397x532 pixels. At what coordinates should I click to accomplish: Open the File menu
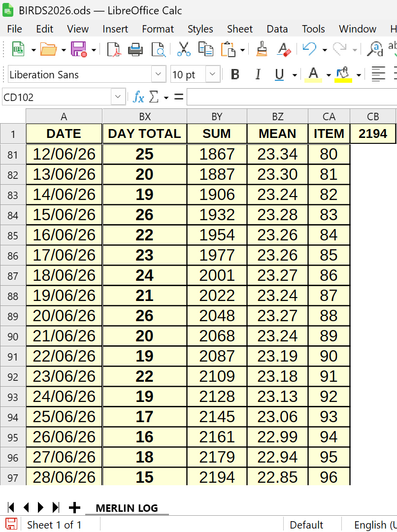coord(15,29)
